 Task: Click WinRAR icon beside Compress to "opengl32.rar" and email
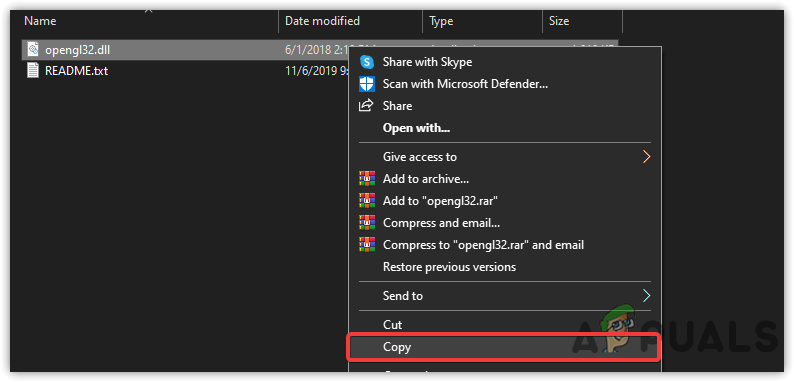[367, 245]
